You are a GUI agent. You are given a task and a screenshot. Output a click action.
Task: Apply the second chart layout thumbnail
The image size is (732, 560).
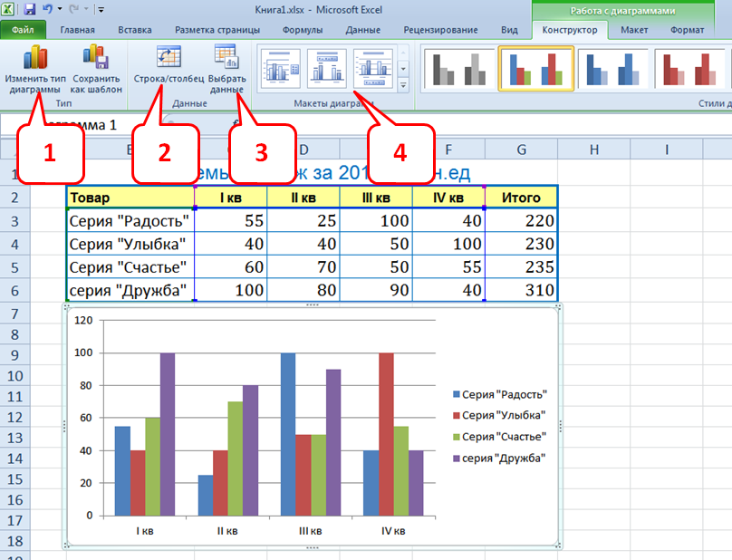tap(326, 66)
